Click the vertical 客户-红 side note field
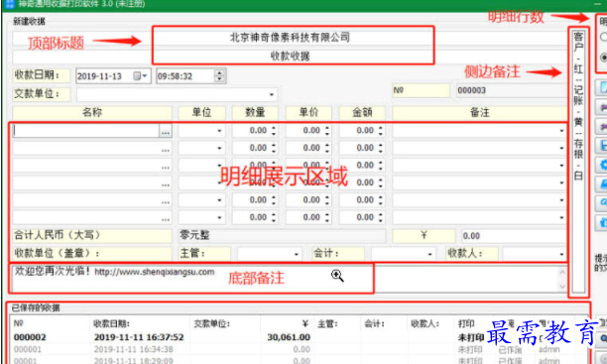This screenshot has width=607, height=364. 578,161
